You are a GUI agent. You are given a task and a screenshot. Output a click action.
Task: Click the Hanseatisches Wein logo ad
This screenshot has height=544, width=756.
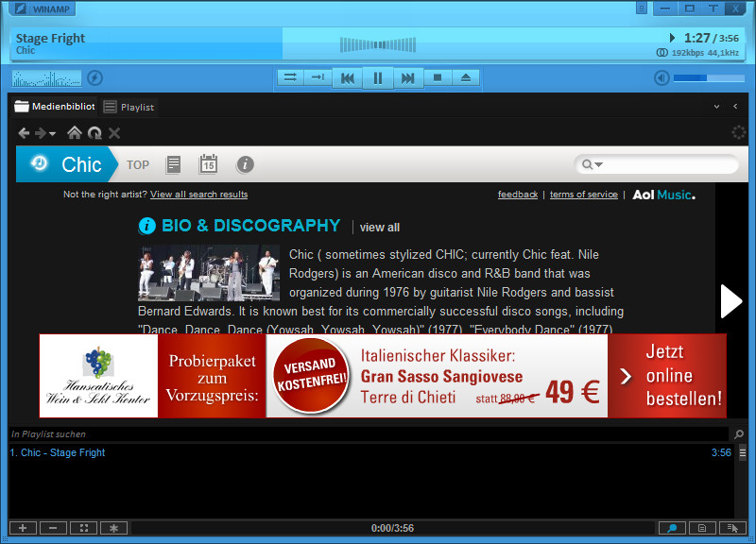pyautogui.click(x=98, y=376)
